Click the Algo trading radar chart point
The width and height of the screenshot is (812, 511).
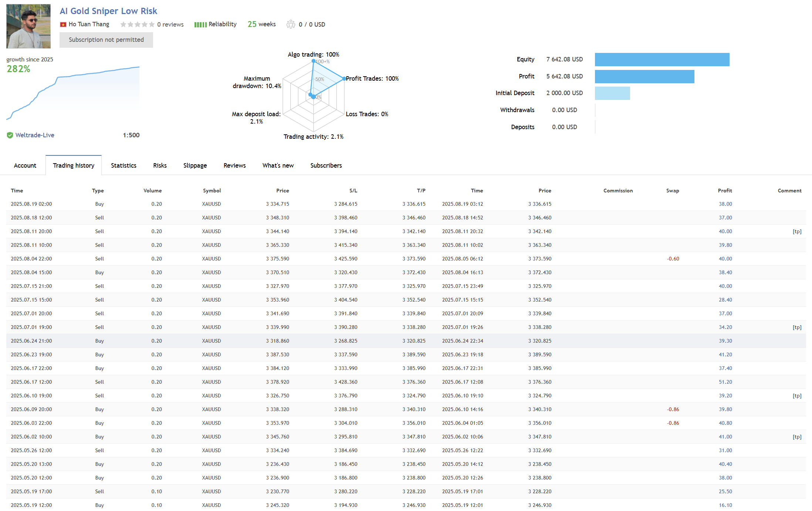coord(314,61)
